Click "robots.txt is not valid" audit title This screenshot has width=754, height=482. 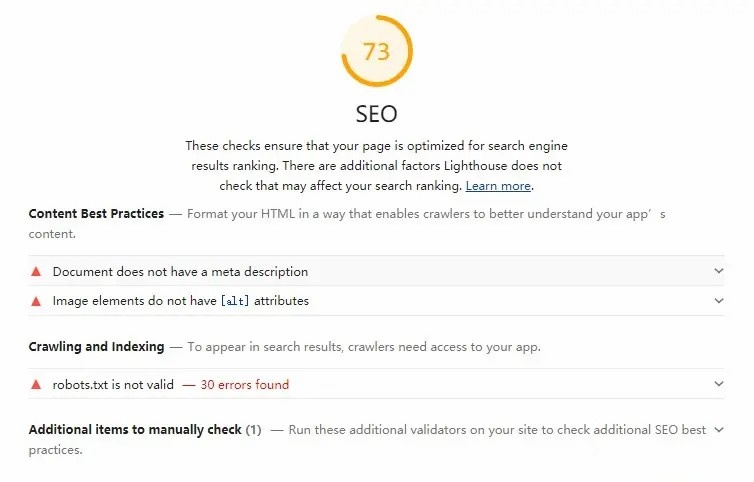113,384
